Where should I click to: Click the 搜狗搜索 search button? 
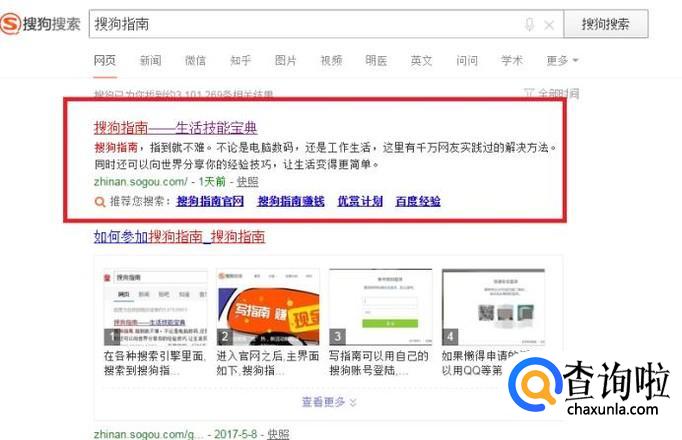tap(606, 24)
